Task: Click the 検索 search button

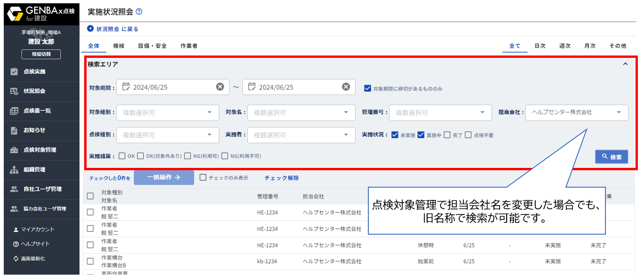Action: pos(611,157)
